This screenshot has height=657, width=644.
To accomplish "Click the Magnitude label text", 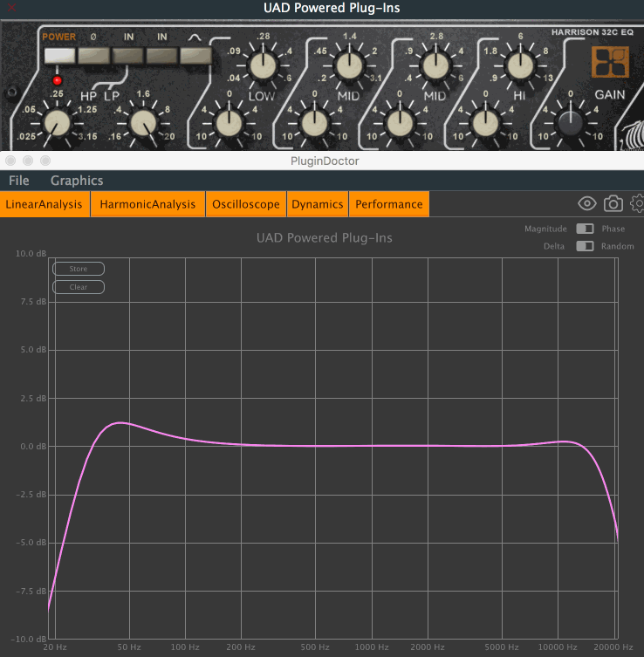I will click(x=545, y=229).
